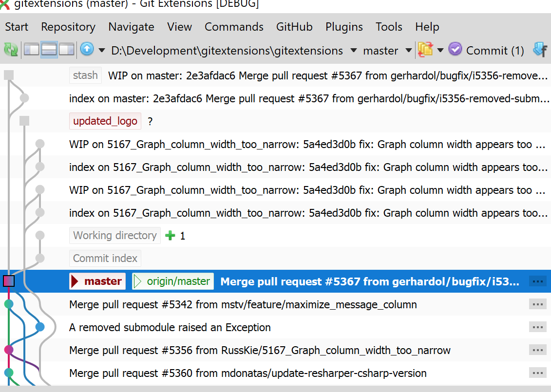Expand the master branch selector dropdown

pyautogui.click(x=408, y=50)
